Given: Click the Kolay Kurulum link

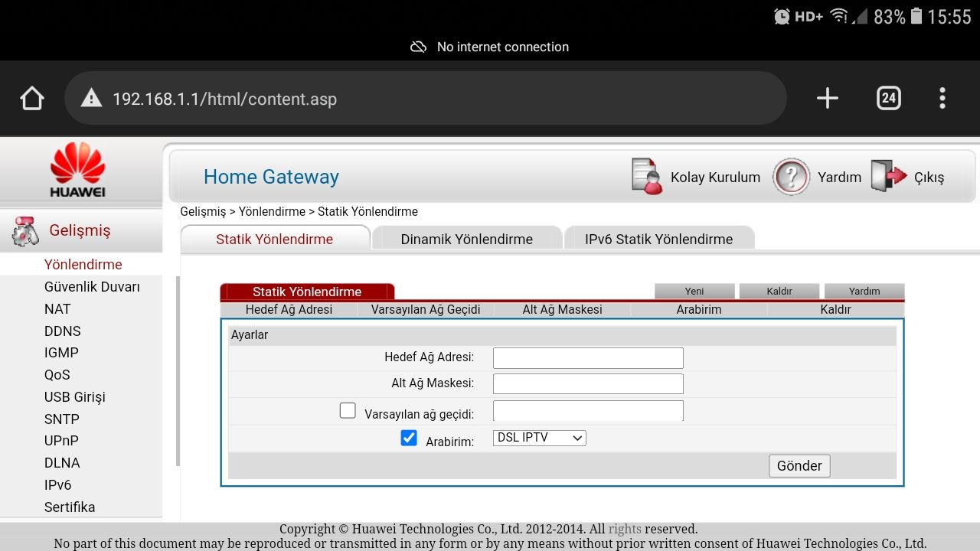Looking at the screenshot, I should pyautogui.click(x=715, y=177).
